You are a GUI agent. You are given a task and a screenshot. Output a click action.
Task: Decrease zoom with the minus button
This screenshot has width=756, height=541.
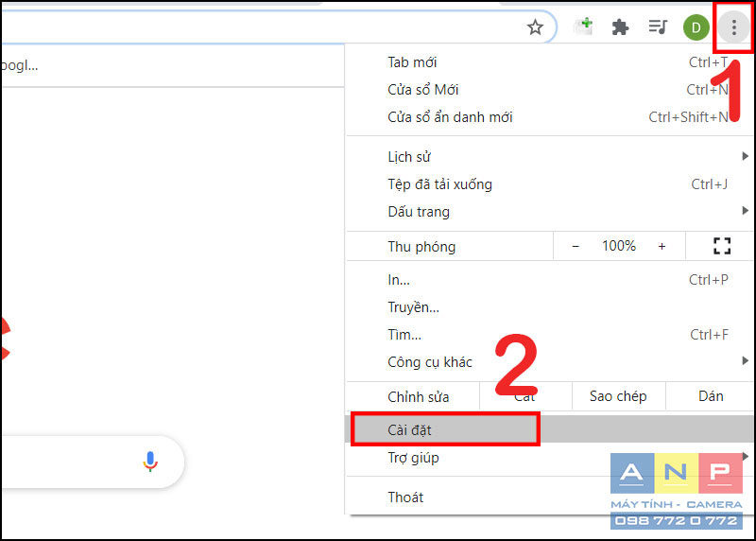[x=576, y=247]
